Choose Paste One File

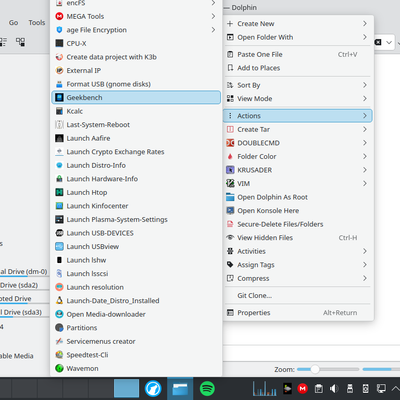point(297,54)
